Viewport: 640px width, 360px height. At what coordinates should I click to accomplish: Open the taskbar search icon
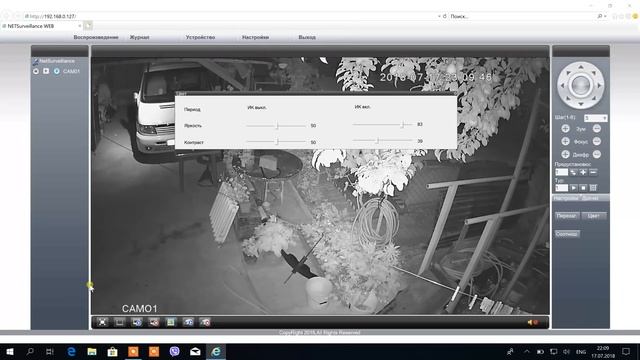pos(30,351)
